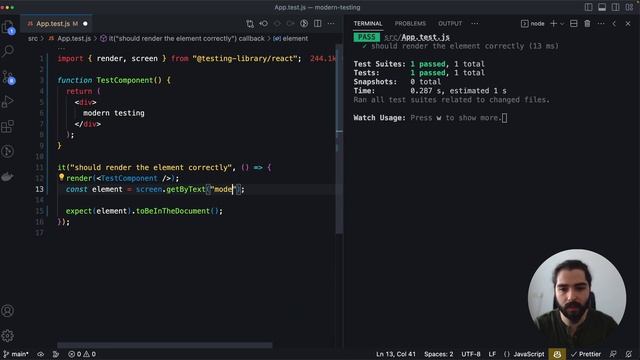
Task: Switch to the TERMINAL tab
Action: (368, 24)
